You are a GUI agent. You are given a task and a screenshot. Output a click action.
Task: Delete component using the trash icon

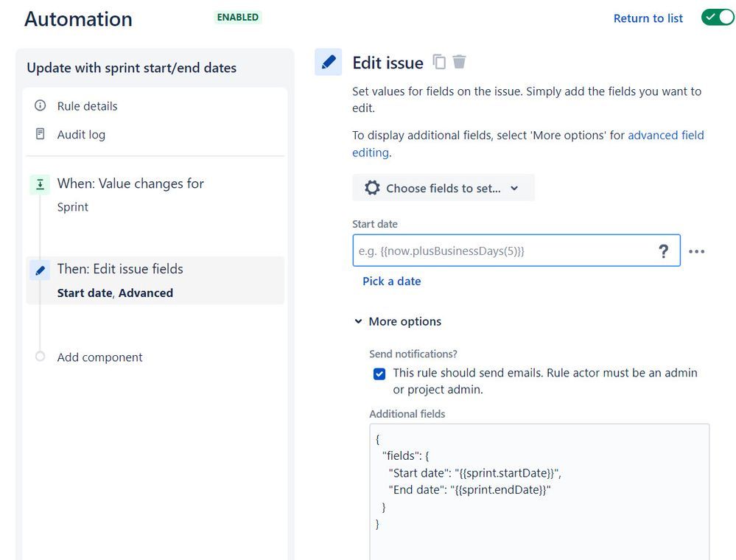(459, 63)
